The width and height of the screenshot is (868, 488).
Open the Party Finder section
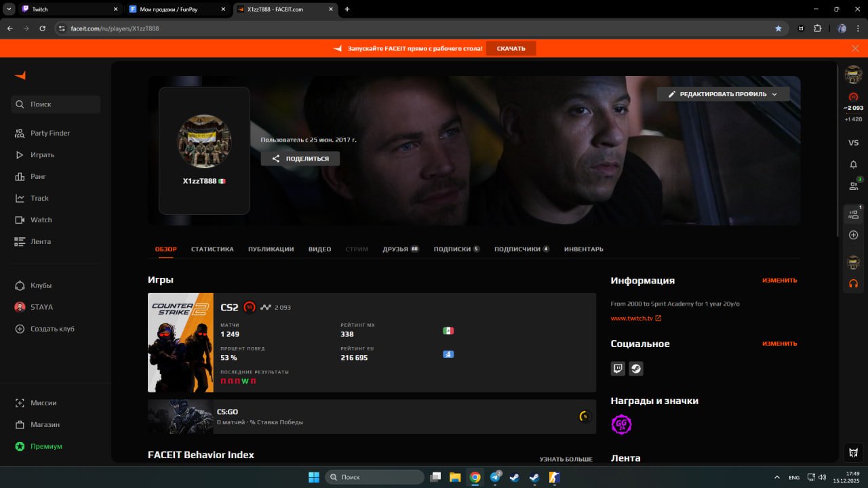click(49, 133)
